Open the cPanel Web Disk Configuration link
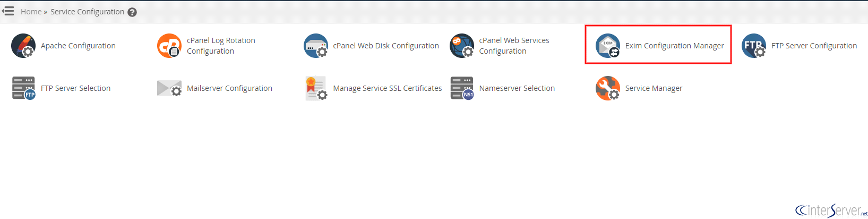868x219 pixels. tap(386, 46)
